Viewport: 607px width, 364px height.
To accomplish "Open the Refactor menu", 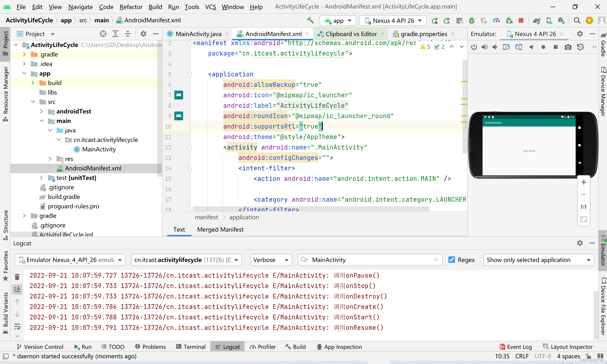I will (131, 7).
